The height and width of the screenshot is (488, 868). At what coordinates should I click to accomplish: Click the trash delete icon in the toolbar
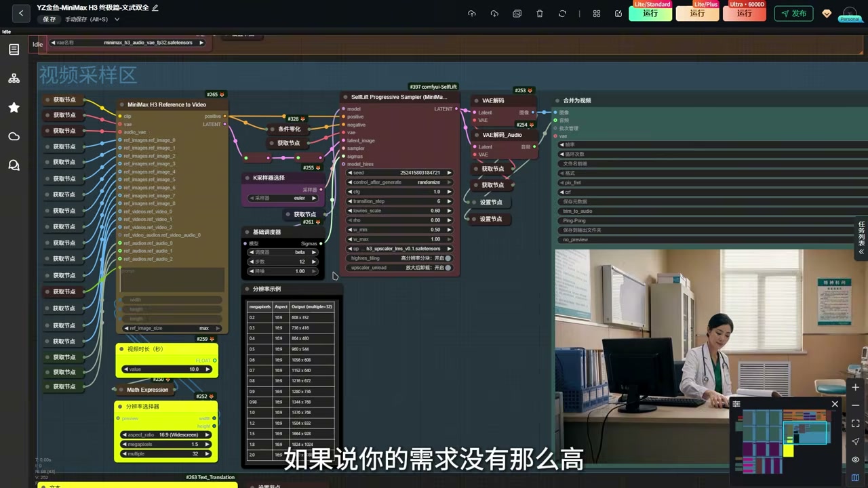pyautogui.click(x=540, y=14)
